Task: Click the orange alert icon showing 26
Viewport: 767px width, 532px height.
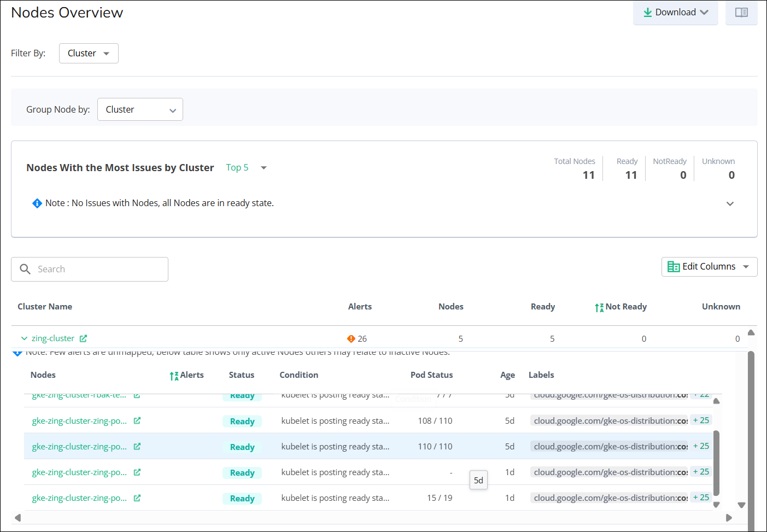Action: pos(351,339)
